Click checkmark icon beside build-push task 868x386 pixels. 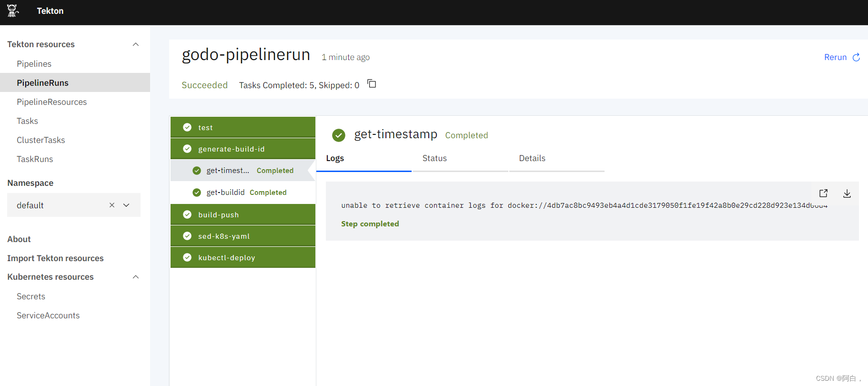point(187,214)
